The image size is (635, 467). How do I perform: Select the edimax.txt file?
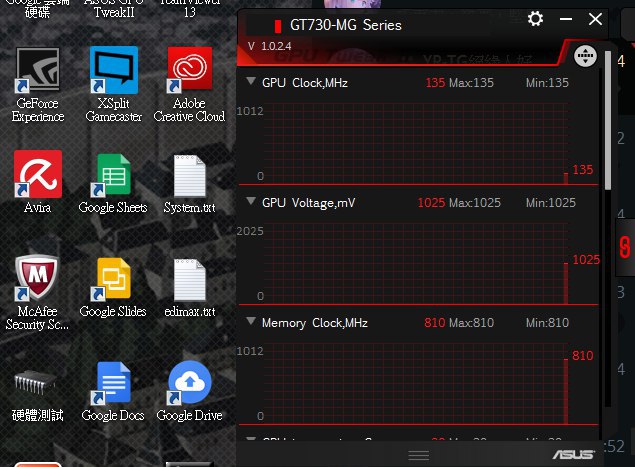(190, 288)
